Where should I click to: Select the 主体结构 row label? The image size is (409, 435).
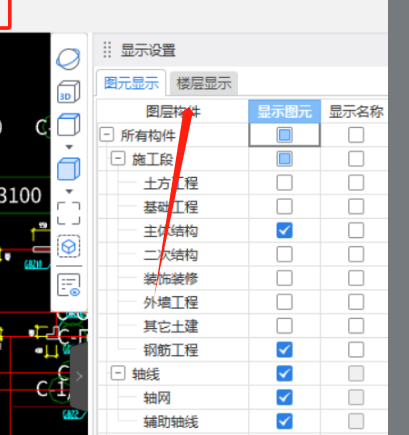click(x=171, y=231)
